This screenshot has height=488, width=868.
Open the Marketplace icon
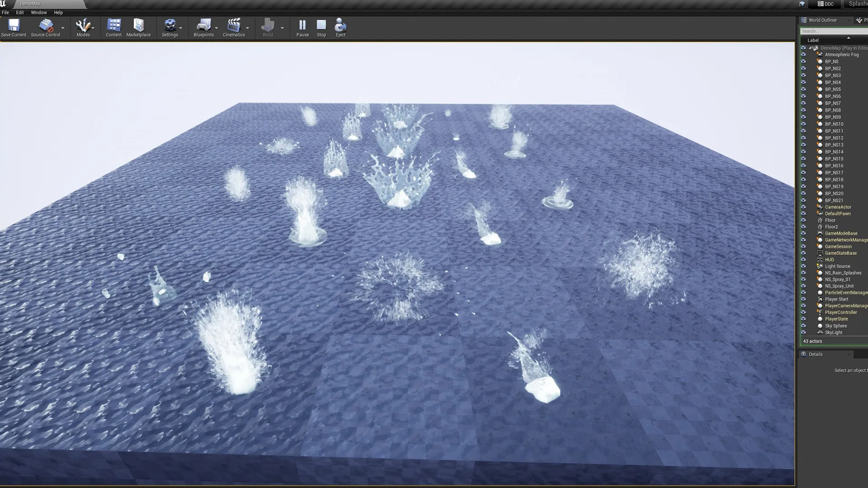point(138,25)
